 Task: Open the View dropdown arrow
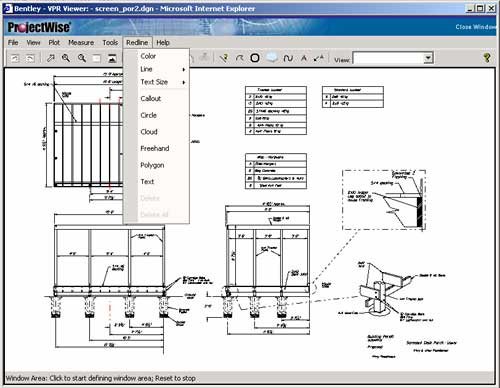(428, 58)
